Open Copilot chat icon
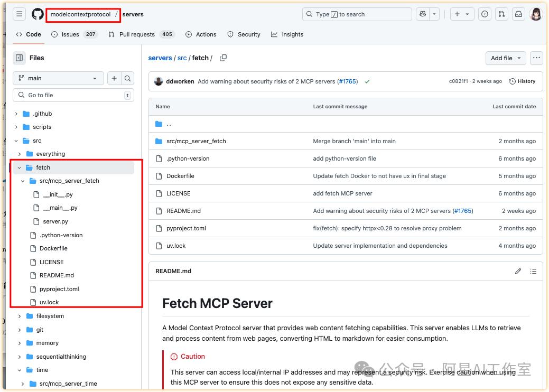The width and height of the screenshot is (549, 392). coord(423,14)
